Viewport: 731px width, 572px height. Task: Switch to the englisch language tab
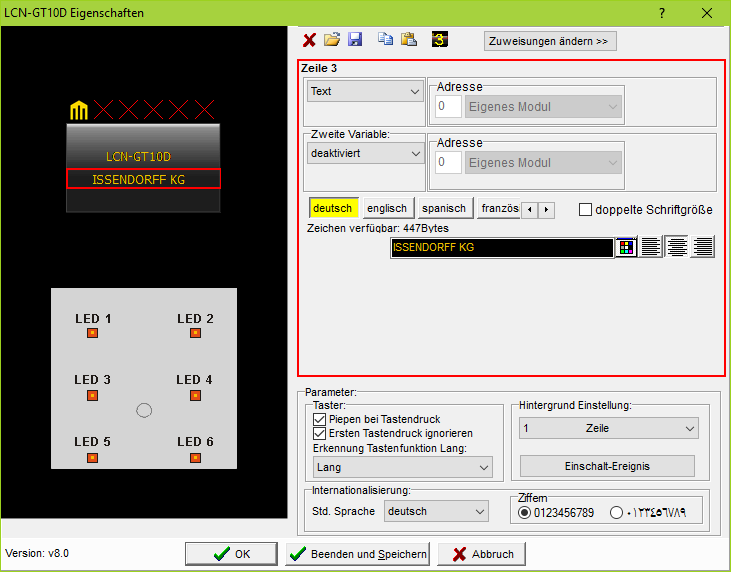click(x=387, y=208)
